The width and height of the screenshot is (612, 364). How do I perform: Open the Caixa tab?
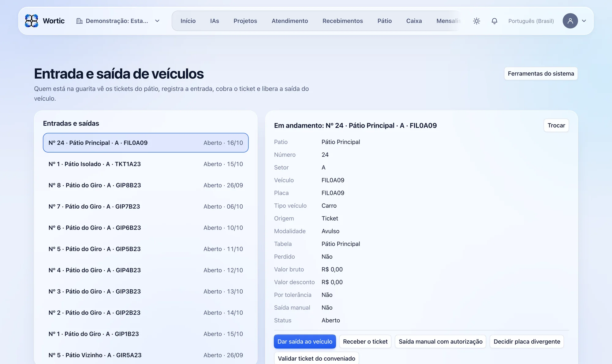[x=414, y=21]
